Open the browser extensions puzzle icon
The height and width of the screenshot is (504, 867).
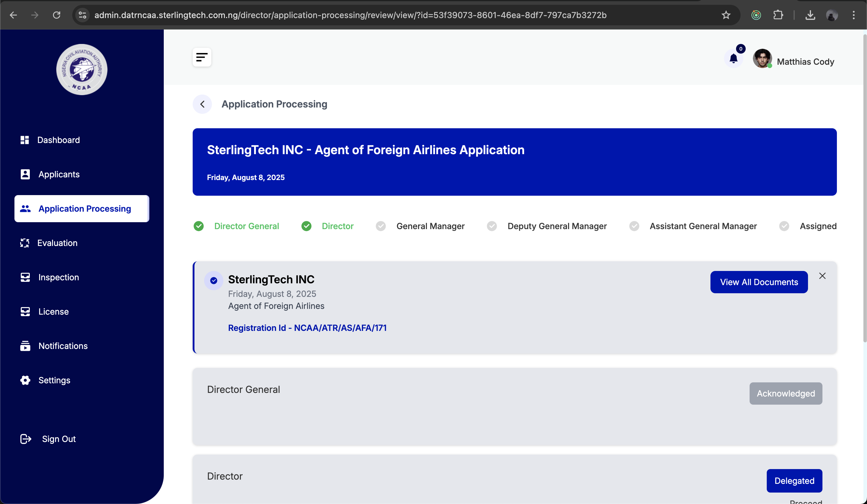(x=778, y=15)
